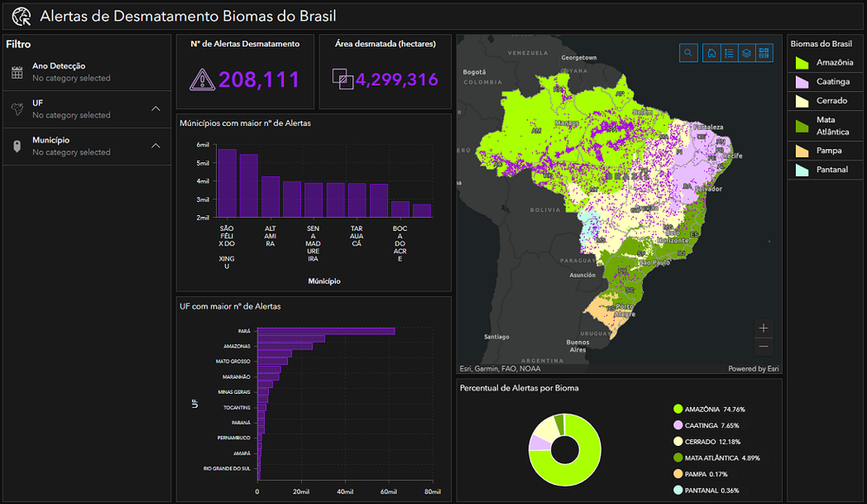Click the home default extent icon
Viewport: 867px width, 504px height.
[x=712, y=53]
